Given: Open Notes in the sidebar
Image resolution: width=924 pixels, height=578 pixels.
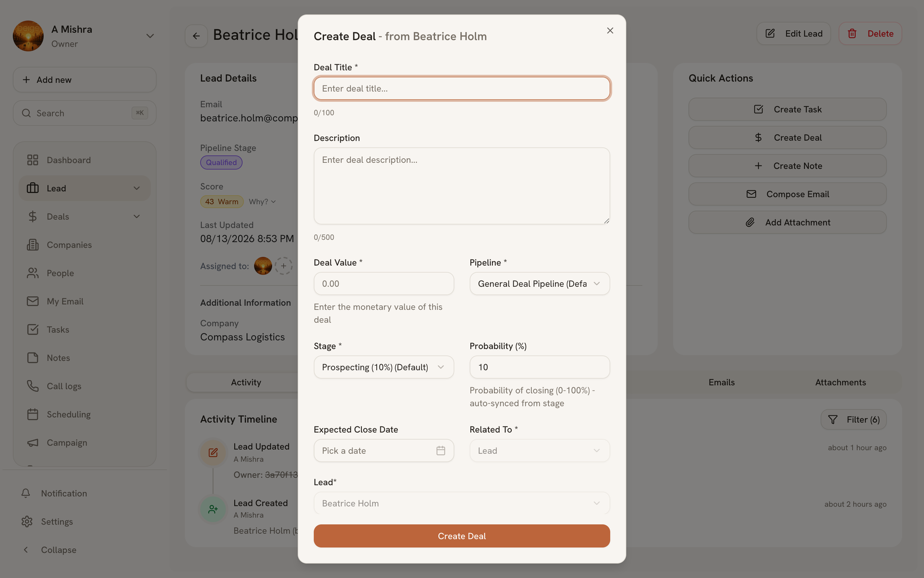Looking at the screenshot, I should point(85,358).
